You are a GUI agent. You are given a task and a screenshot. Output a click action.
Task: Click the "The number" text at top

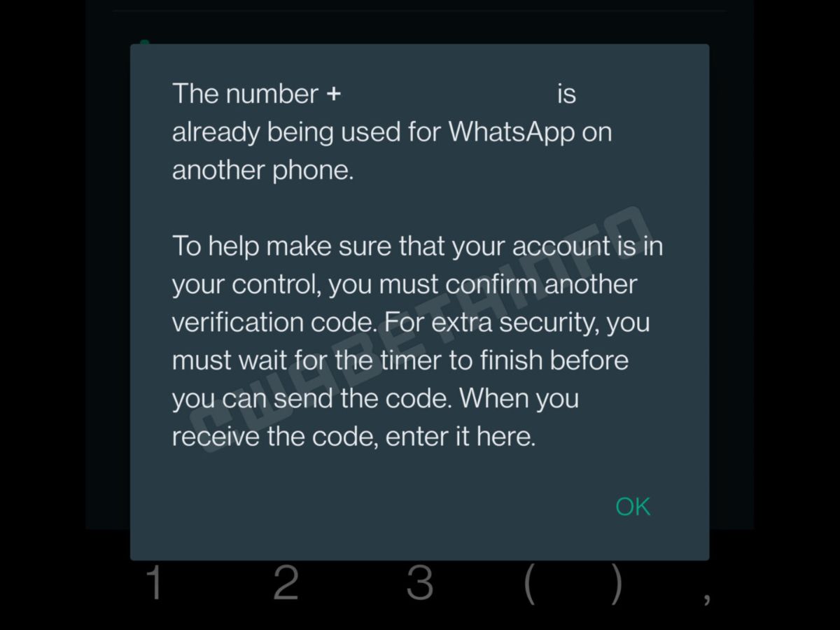point(245,94)
